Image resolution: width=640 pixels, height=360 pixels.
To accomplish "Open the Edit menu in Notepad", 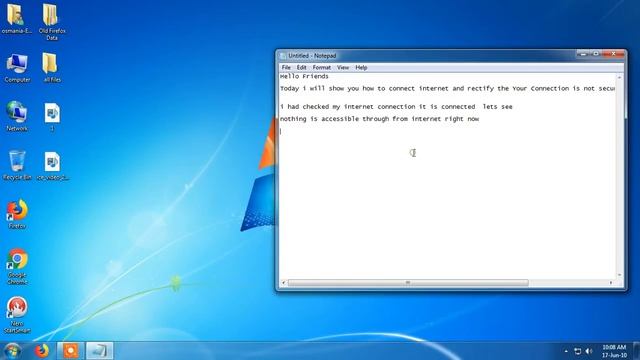I will point(301,67).
